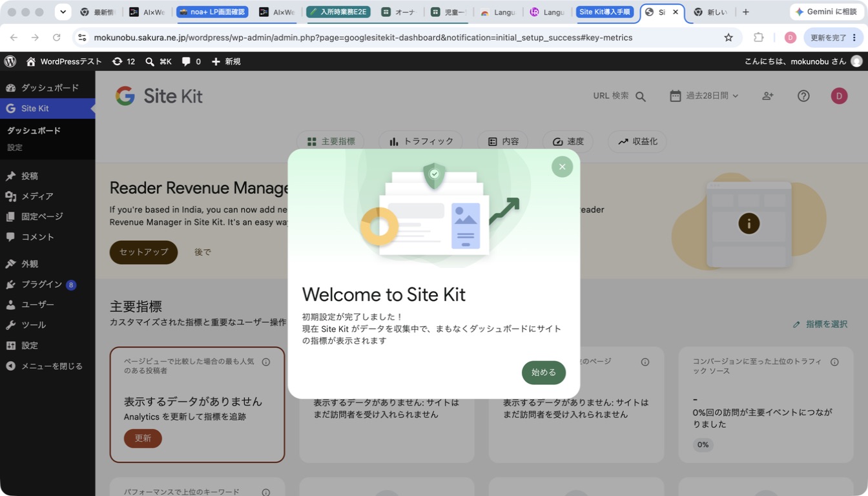Viewport: 868px width, 496px height.
Task: Open the comments bubble in admin bar
Action: tap(191, 61)
